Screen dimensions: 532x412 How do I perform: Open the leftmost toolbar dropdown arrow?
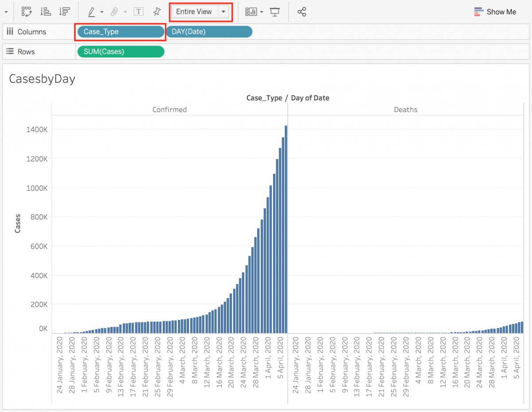click(5, 12)
